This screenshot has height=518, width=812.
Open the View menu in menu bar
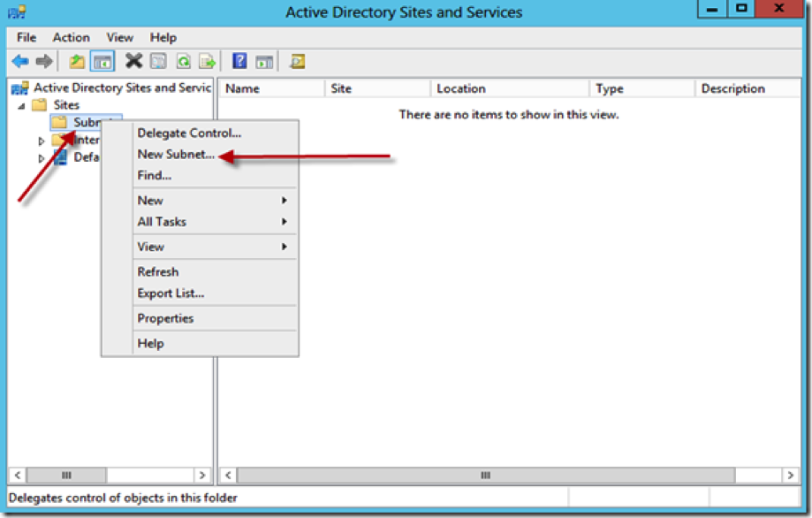(119, 37)
